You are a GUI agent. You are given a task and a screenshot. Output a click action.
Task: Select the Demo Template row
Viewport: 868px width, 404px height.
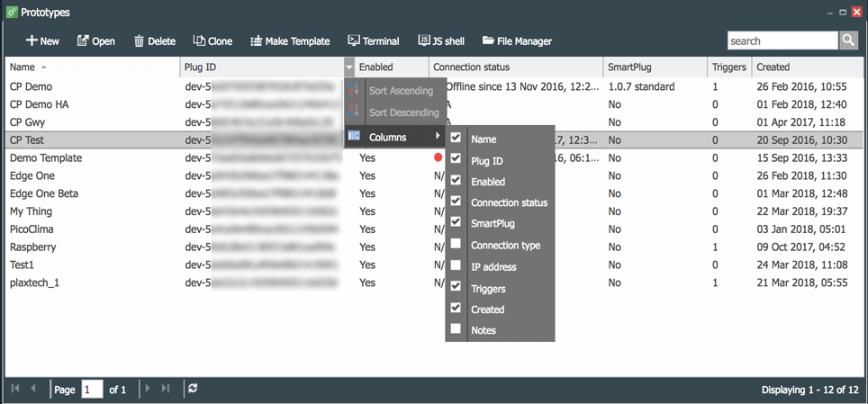coord(433,157)
